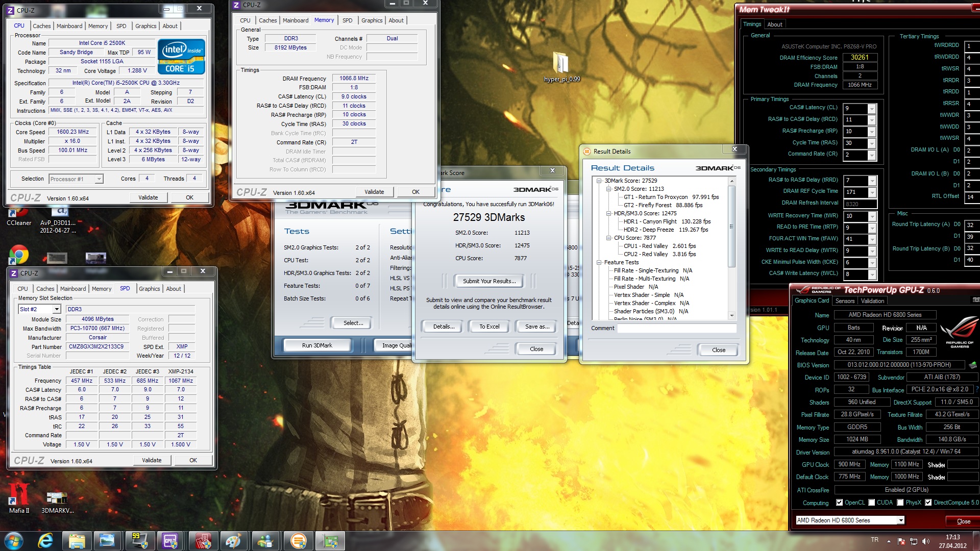The image size is (980, 551).
Task: Open the Slot #2 memory slot dropdown
Action: tap(57, 309)
